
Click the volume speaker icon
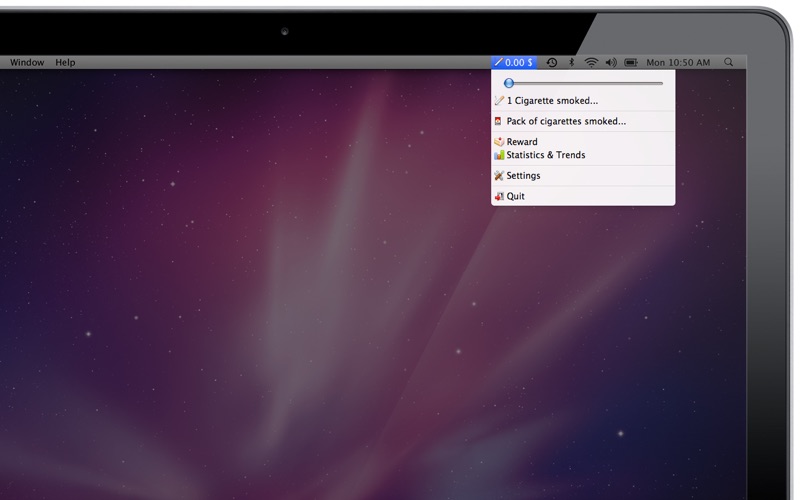point(611,62)
